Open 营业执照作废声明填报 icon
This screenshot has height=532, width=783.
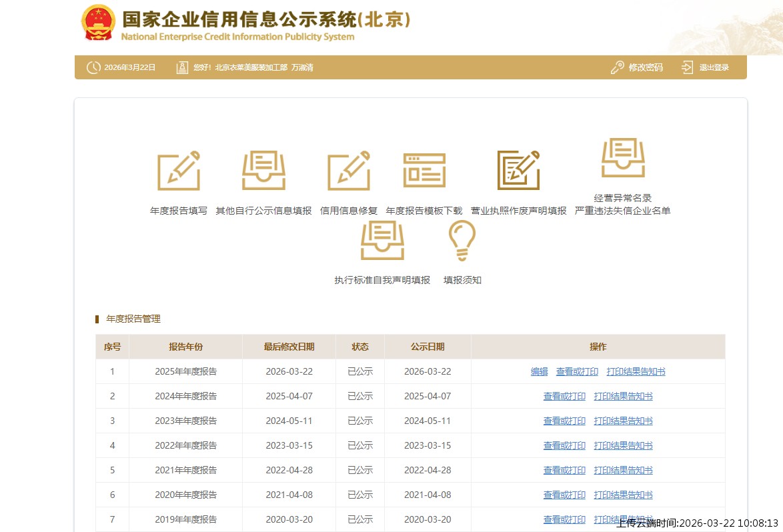[518, 171]
